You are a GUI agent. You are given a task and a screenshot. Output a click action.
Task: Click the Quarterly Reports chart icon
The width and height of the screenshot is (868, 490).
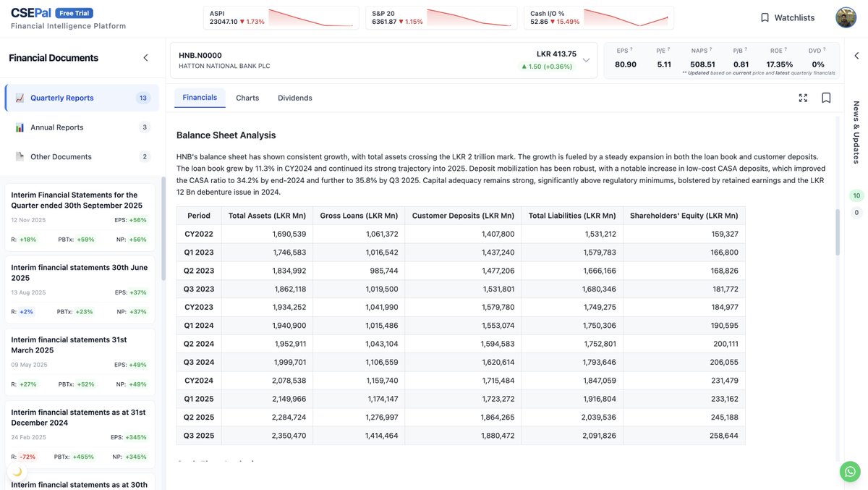tap(20, 98)
